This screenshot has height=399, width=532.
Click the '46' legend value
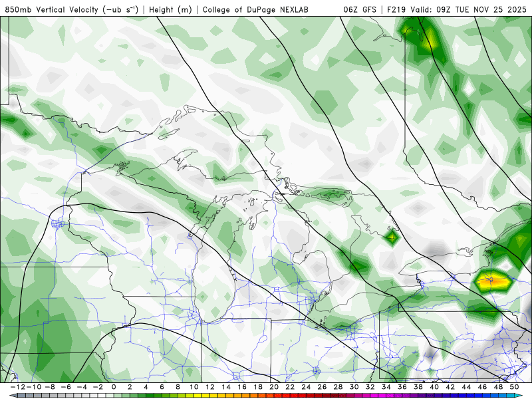[483, 387]
